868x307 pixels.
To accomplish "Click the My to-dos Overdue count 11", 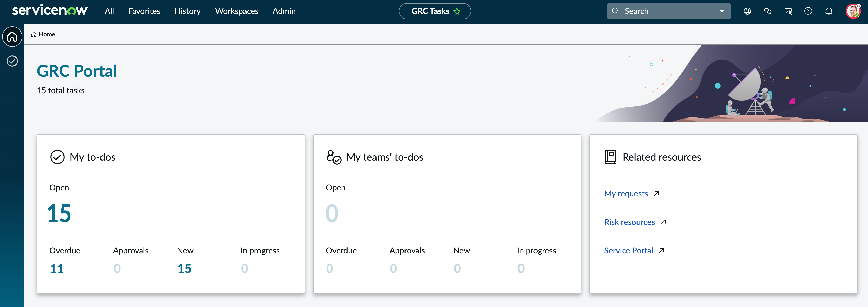I will point(57,268).
